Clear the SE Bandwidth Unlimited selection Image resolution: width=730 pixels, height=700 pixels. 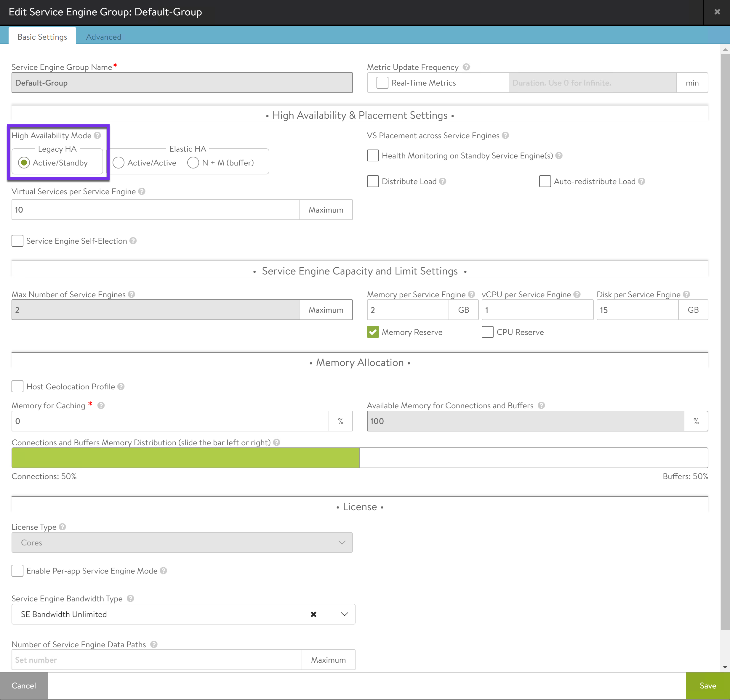314,614
